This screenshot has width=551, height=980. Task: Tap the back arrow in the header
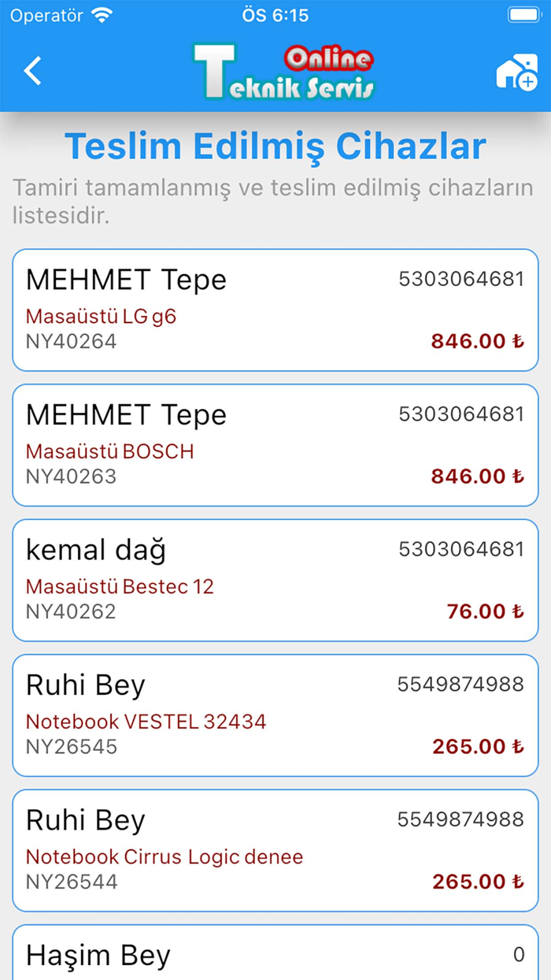[32, 70]
